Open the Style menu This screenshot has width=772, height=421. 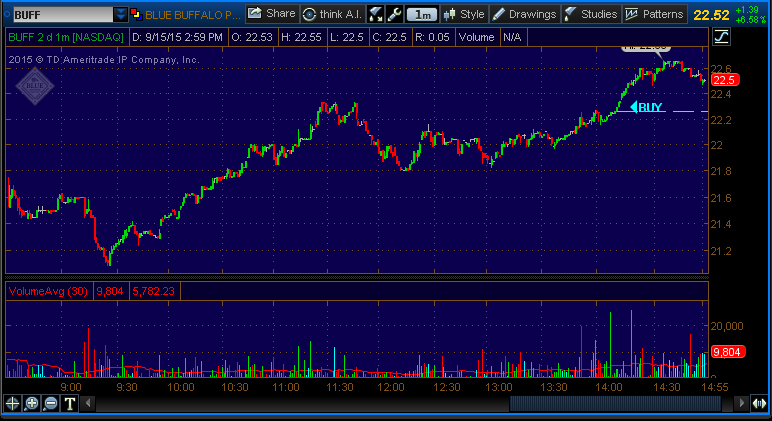click(464, 14)
